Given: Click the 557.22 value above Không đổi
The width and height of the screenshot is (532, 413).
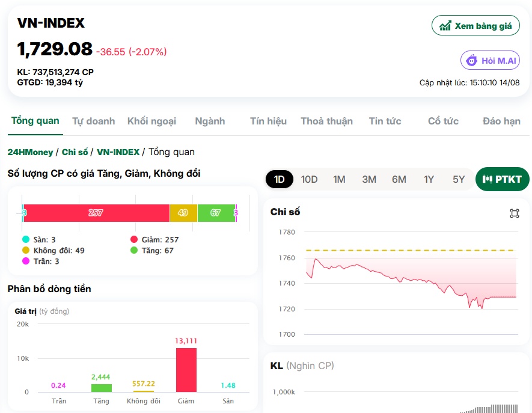Looking at the screenshot, I should coord(144,384).
